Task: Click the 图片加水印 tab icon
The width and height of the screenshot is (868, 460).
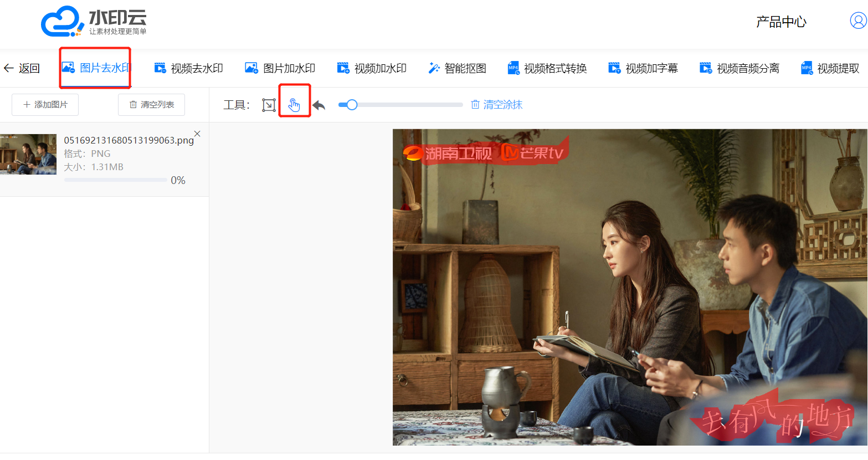Action: 251,68
